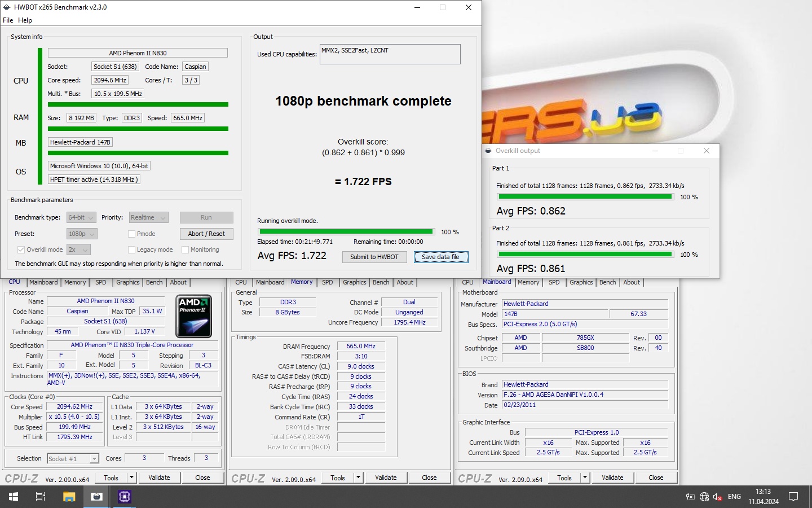Switch to CPU-Z taskbar app
812x508 pixels.
coord(124,497)
